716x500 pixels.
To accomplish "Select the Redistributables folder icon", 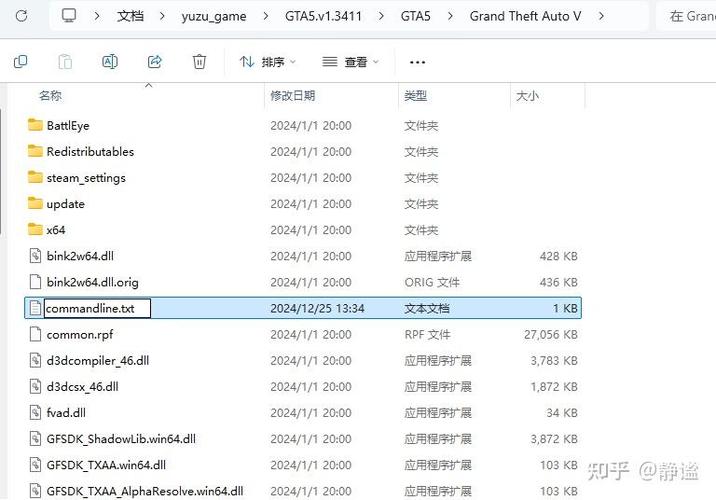I will [35, 151].
